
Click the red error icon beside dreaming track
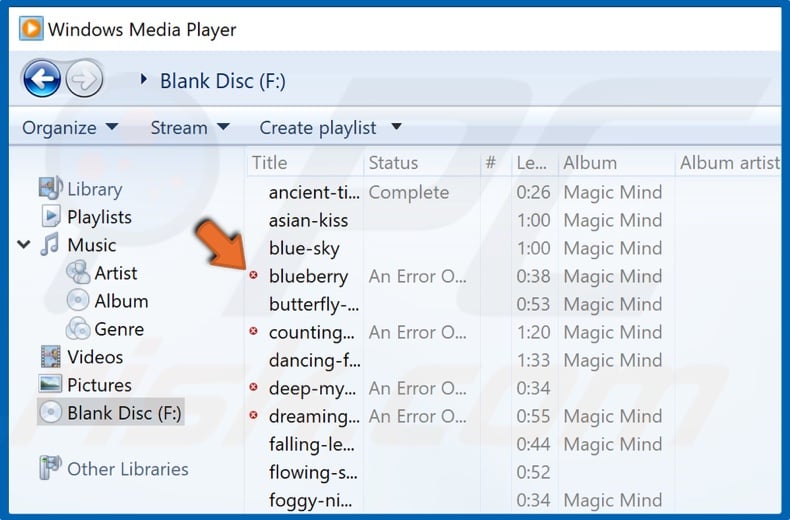[x=253, y=415]
